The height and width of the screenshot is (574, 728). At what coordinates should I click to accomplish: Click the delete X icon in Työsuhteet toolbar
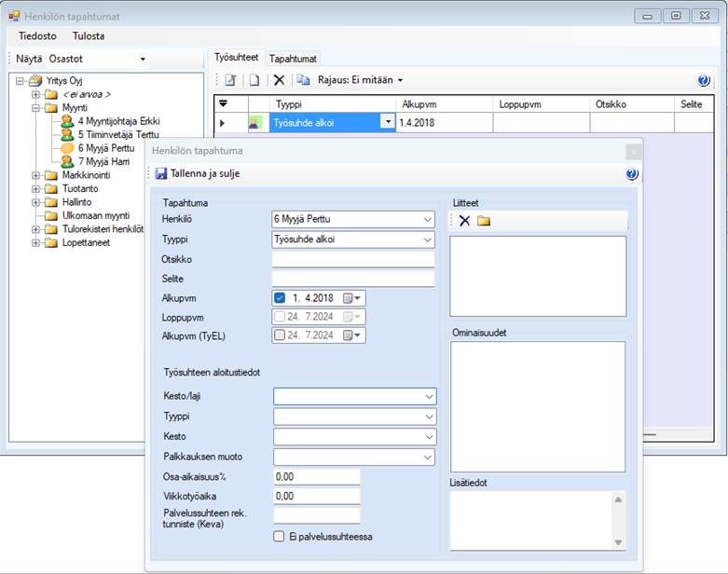278,80
